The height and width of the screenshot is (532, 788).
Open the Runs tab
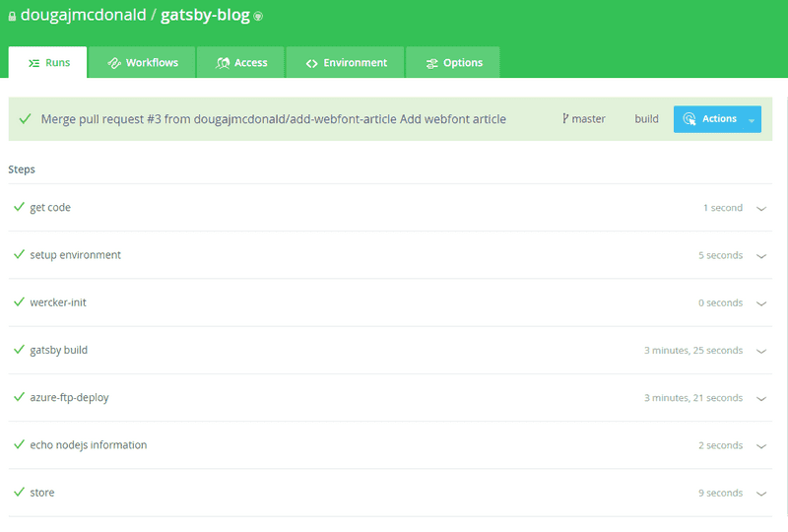(x=47, y=62)
